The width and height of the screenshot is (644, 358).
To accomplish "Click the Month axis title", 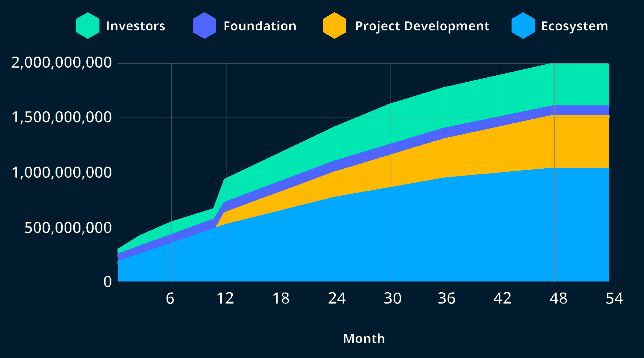I will click(x=364, y=339).
